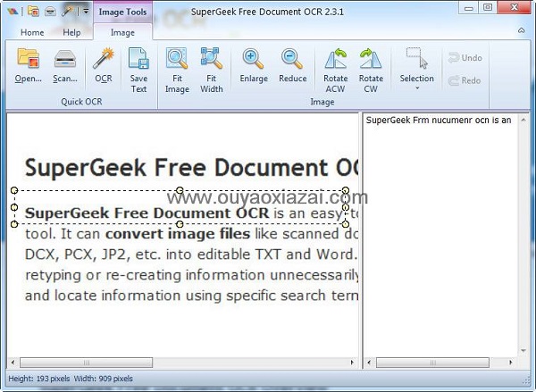Image resolution: width=536 pixels, height=392 pixels.
Task: Click OCR output text 'SuperGeek Frm nucumenr'
Action: click(419, 121)
